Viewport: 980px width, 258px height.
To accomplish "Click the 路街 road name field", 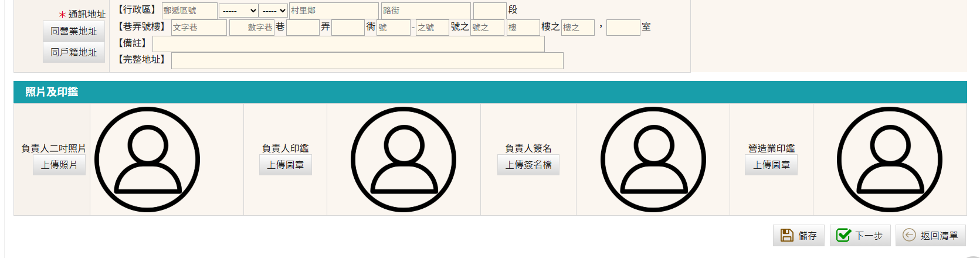I will (425, 11).
